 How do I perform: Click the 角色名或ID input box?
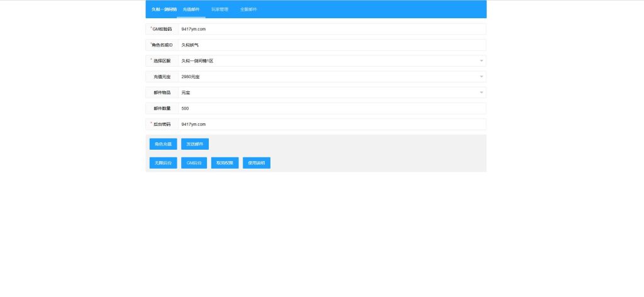pos(331,45)
